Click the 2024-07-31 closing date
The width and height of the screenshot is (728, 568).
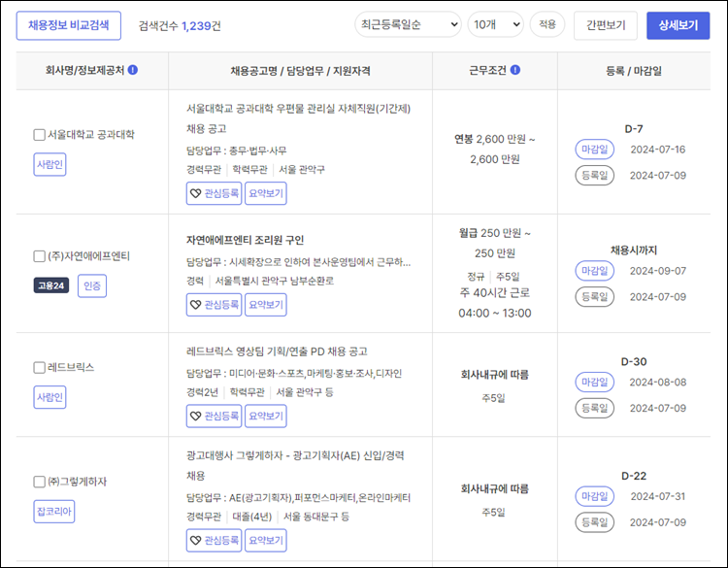[658, 496]
